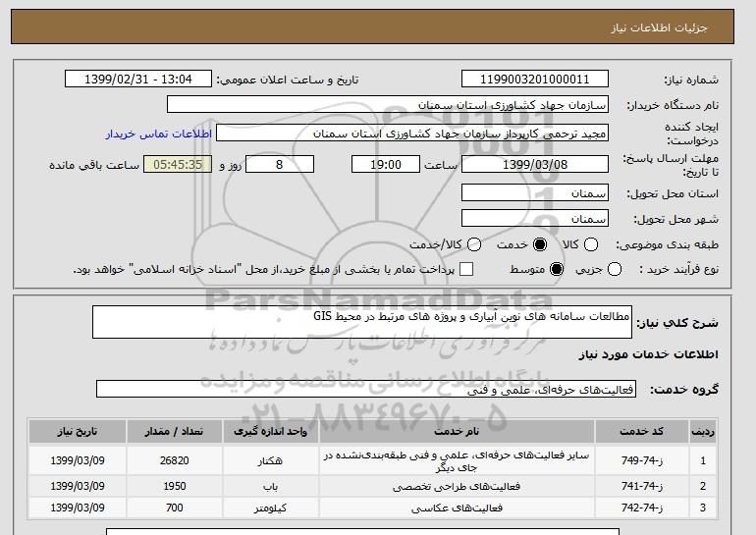The width and height of the screenshot is (756, 535).
Task: Click the quantity cell 700
Action: pos(174,508)
